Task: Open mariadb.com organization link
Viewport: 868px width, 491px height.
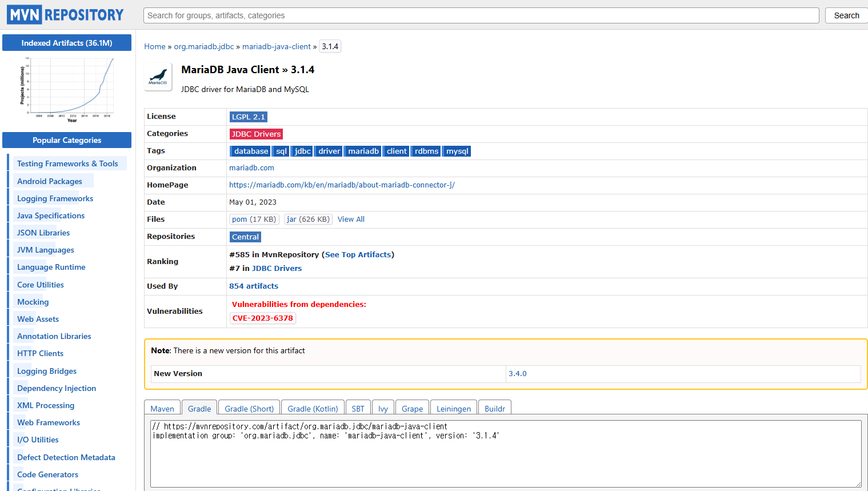Action: [251, 168]
